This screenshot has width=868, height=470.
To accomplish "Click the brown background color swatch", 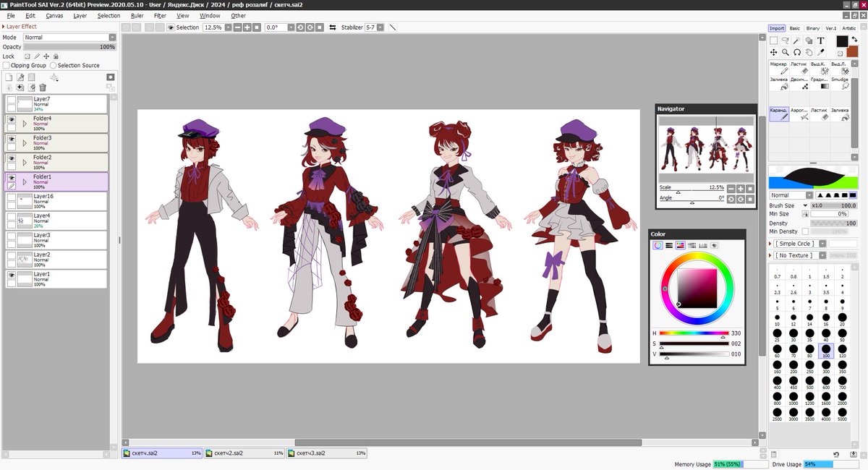I will pyautogui.click(x=853, y=51).
